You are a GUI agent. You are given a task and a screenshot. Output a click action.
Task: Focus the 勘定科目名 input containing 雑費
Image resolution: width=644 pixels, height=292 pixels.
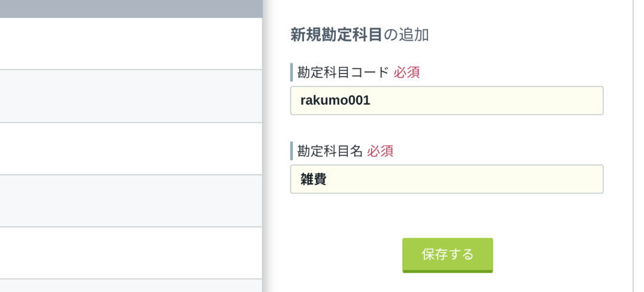(447, 179)
